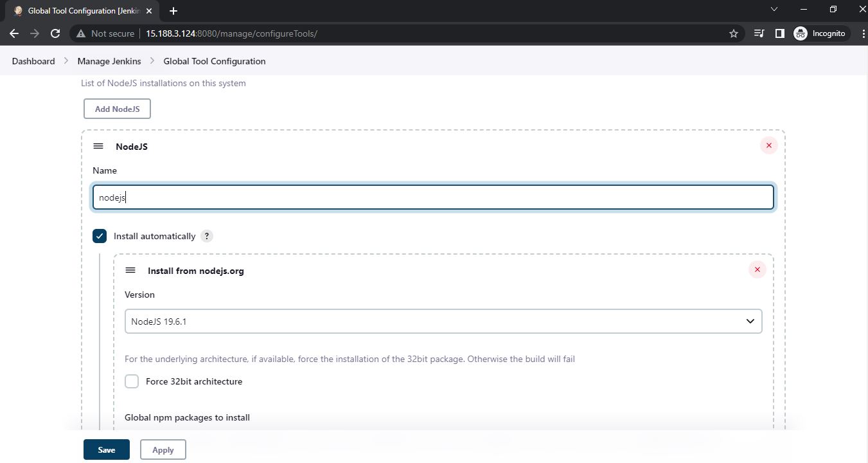Viewport: 868px width, 463px height.
Task: Open Manage Jenkins from the breadcrumb
Action: [x=109, y=60]
